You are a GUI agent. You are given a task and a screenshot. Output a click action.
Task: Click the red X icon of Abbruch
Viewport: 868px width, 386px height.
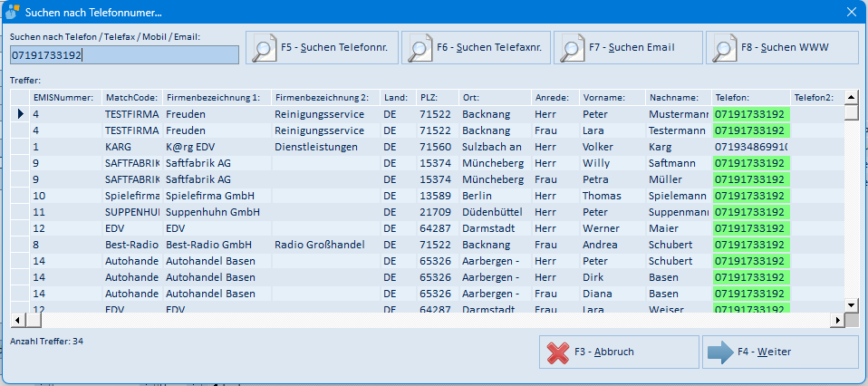(x=557, y=352)
